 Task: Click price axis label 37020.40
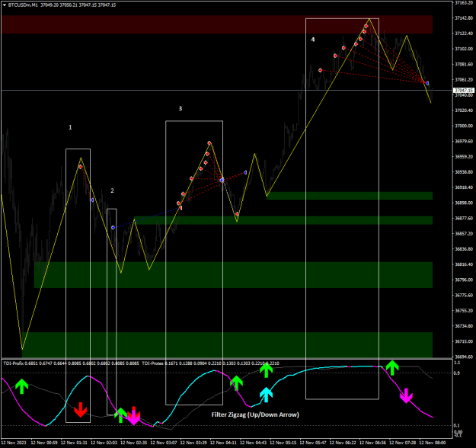pyautogui.click(x=464, y=110)
